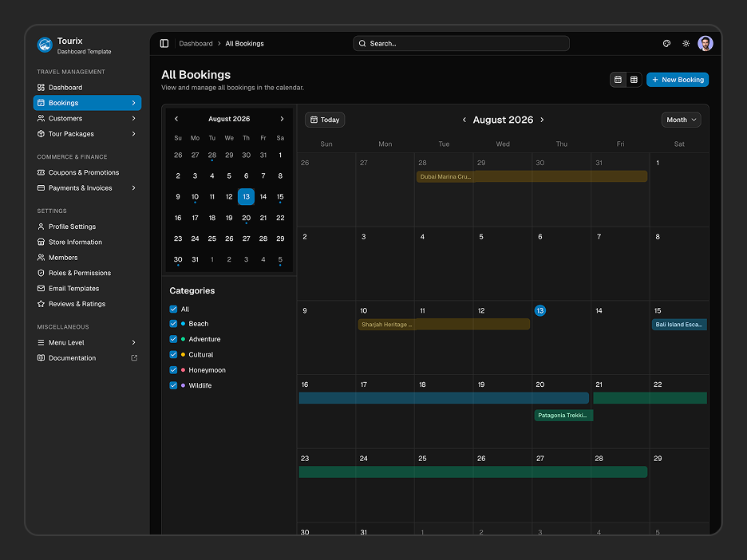Click the August 2026 main calendar title
The image size is (747, 560).
(503, 120)
